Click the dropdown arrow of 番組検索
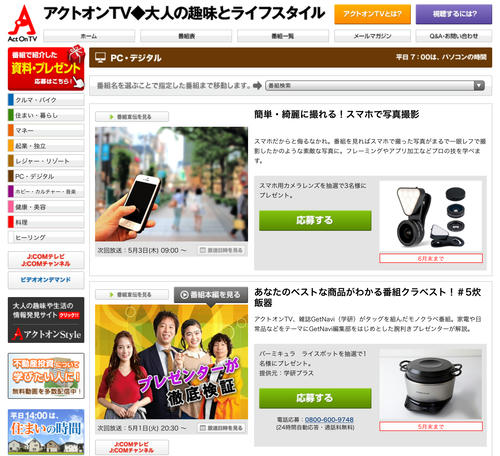 click(479, 86)
